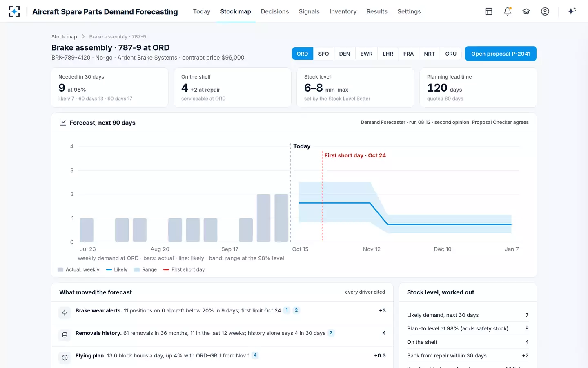Switch to LHR station
Viewport: 588px width, 368px height.
pos(388,54)
